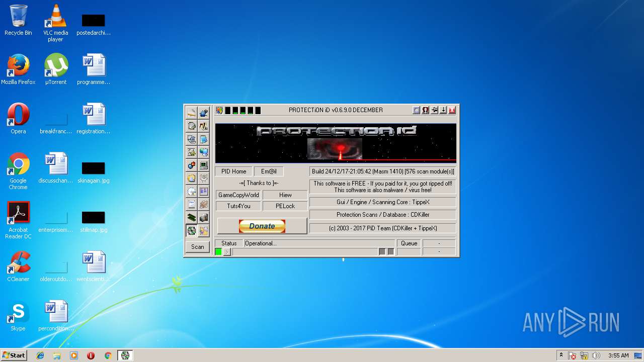
Task: Select the Mozilla Firefox desktop shortcut
Action: 18,69
